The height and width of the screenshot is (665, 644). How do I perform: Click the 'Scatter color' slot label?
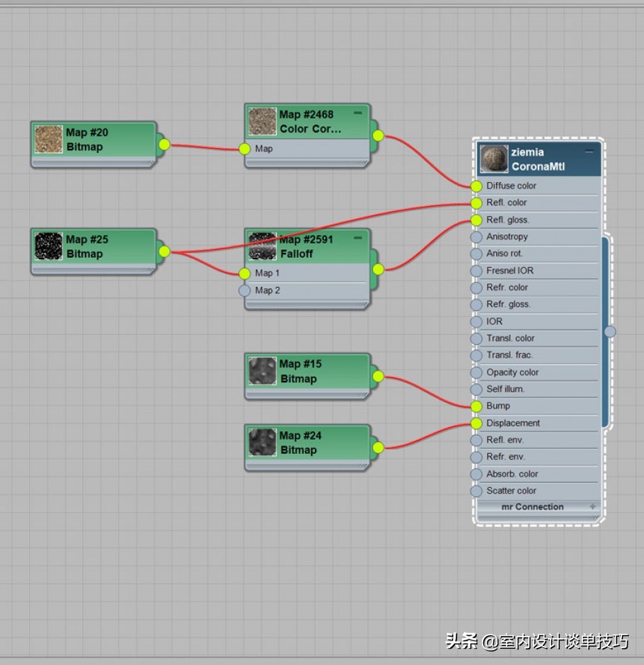tap(512, 491)
